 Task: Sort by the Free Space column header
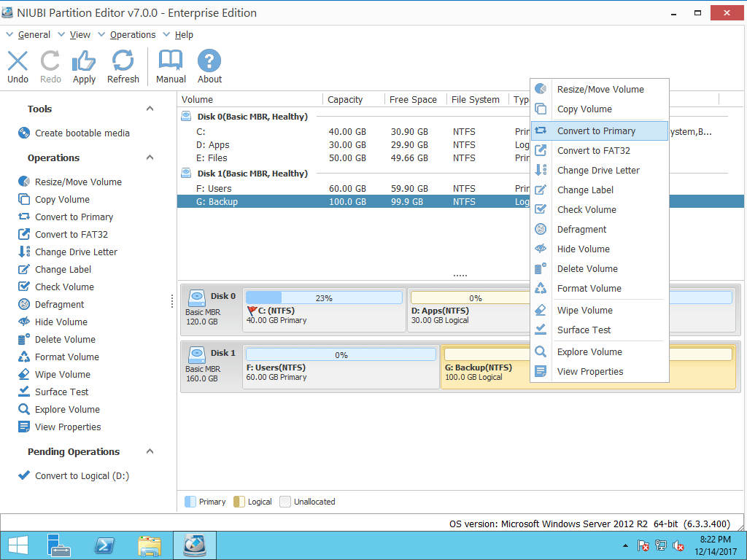415,99
